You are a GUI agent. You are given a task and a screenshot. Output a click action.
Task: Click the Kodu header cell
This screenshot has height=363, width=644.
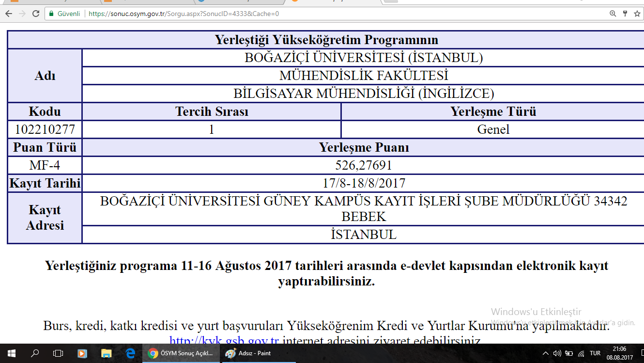click(45, 111)
